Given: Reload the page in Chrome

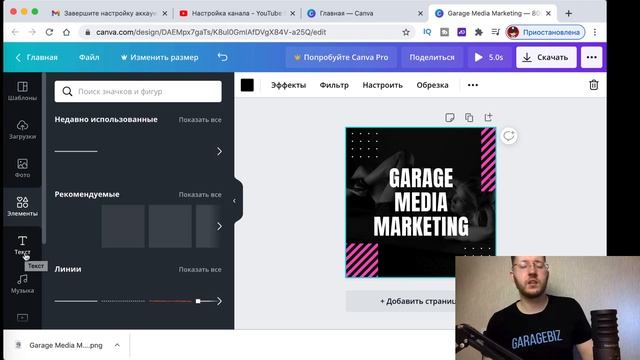Looking at the screenshot, I should pos(49,32).
